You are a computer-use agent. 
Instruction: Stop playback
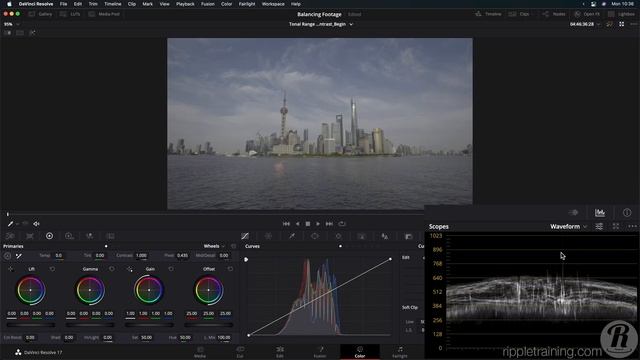tap(308, 224)
